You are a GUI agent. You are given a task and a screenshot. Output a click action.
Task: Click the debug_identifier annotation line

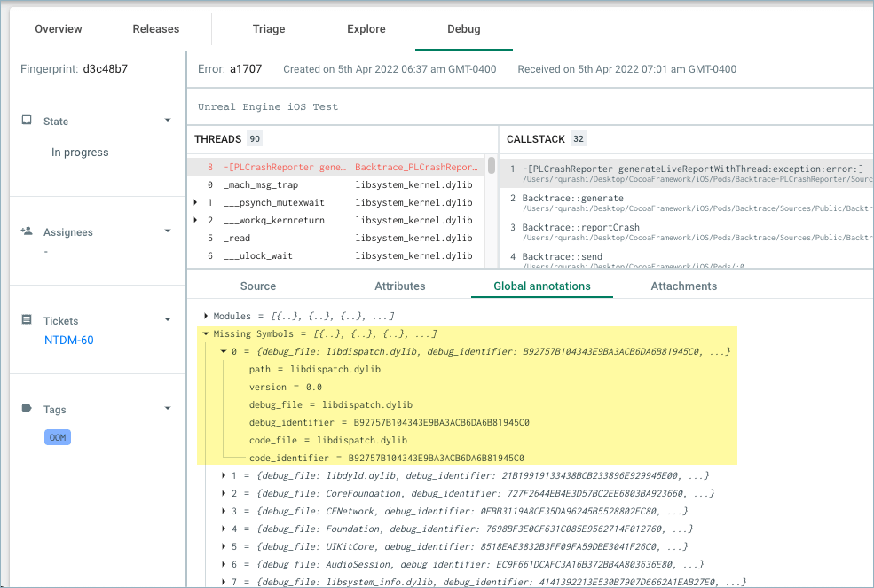tap(389, 422)
